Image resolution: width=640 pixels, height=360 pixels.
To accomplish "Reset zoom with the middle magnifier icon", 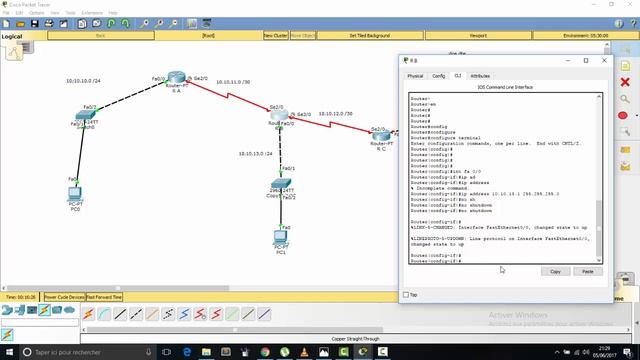I will coord(159,24).
